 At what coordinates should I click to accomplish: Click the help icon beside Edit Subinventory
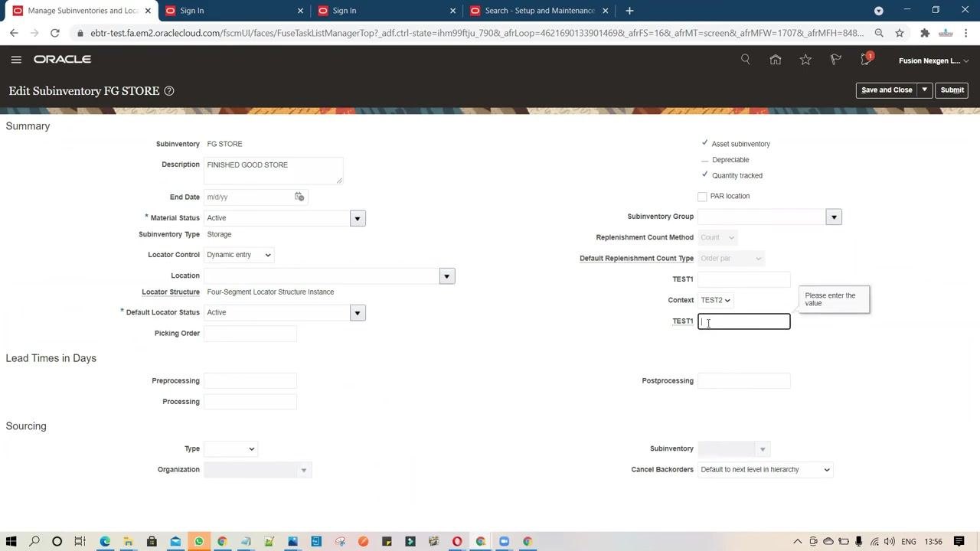point(169,91)
